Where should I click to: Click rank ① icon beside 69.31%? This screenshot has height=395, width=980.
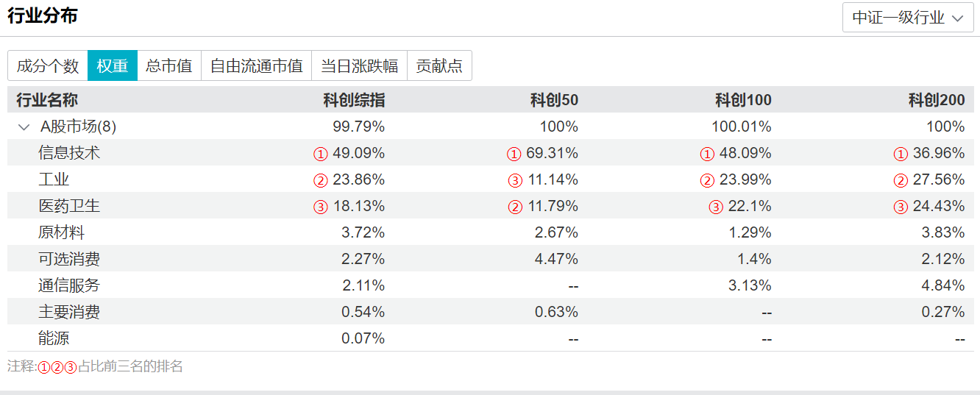coord(514,154)
